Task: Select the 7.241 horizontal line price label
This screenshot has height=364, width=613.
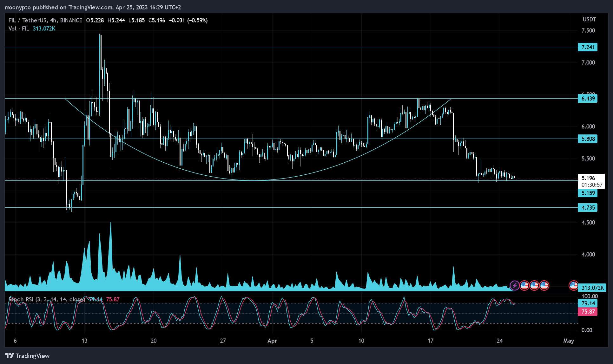Action: (x=588, y=47)
